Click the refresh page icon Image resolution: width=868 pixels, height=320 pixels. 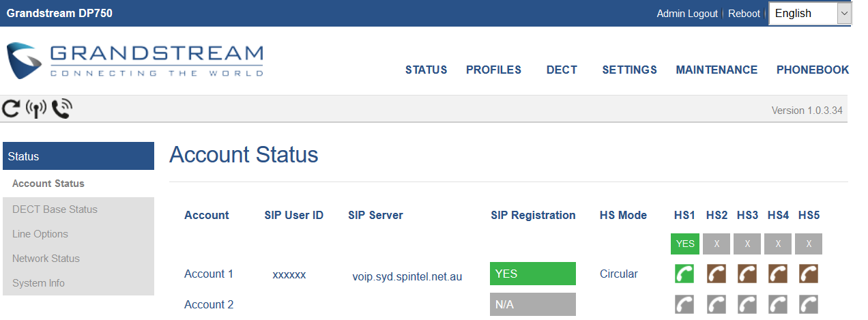[x=10, y=108]
